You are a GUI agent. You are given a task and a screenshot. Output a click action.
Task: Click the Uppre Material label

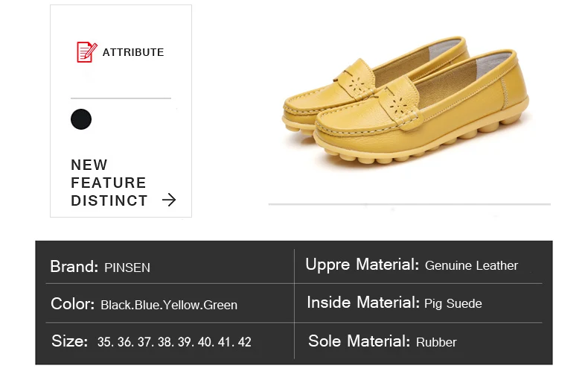[x=362, y=265]
